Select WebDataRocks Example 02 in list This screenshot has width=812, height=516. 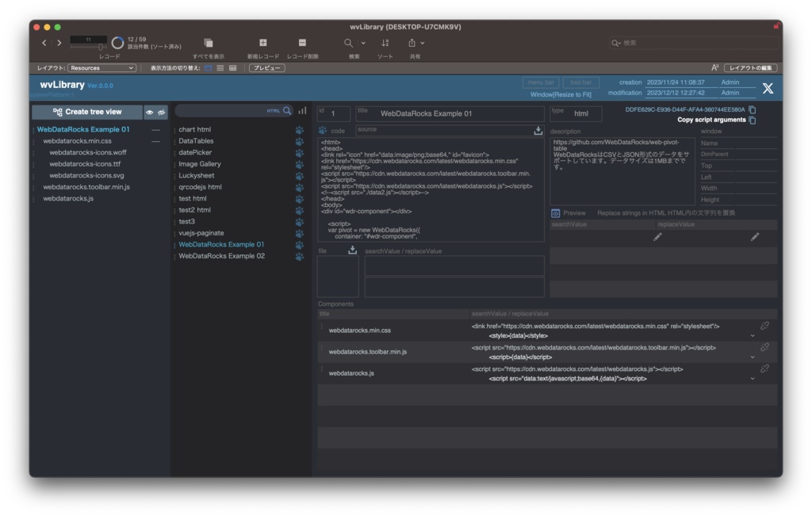click(222, 256)
